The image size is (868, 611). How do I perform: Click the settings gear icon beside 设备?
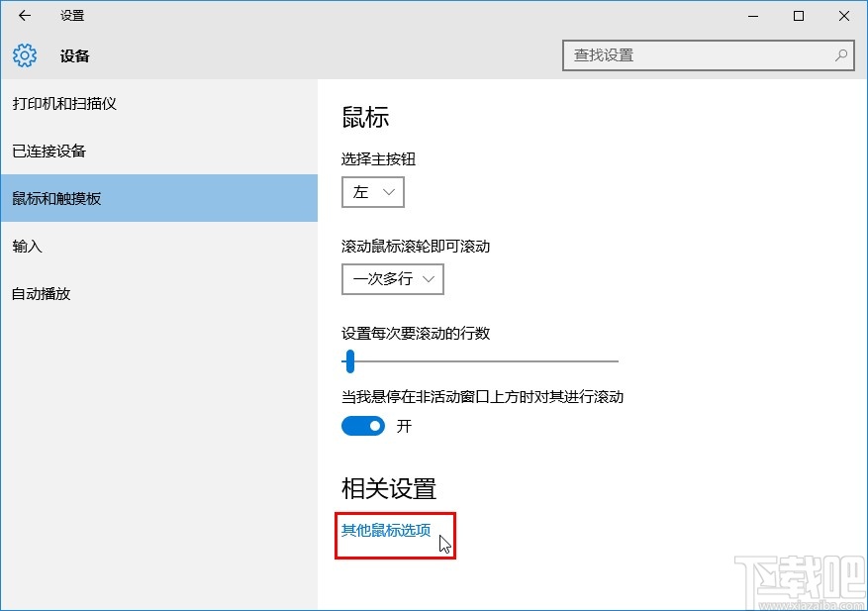[x=23, y=55]
